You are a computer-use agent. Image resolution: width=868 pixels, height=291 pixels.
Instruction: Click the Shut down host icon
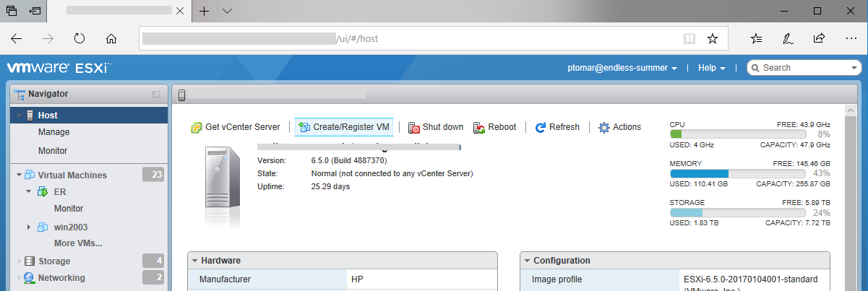(x=414, y=128)
